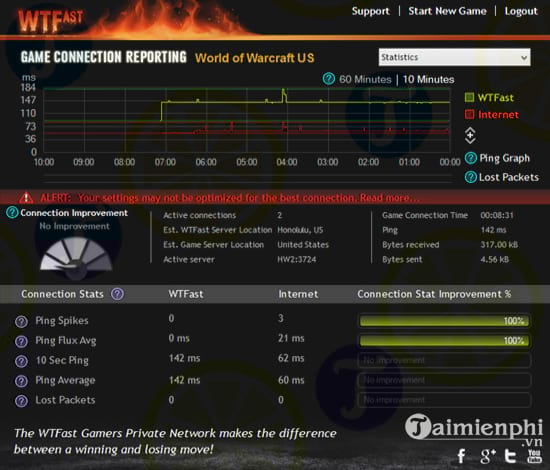Click the red ALERT settings banner
550x470 pixels.
click(275, 197)
